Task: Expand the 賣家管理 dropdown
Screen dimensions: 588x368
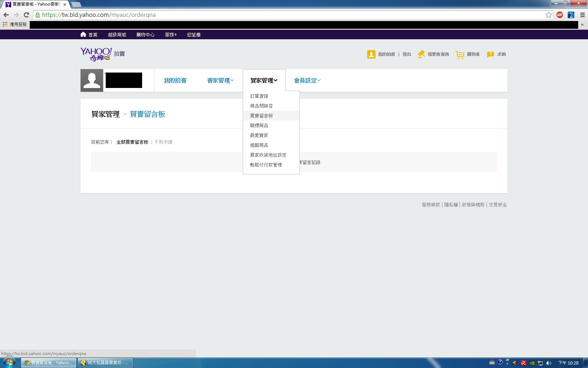Action: [x=220, y=81]
